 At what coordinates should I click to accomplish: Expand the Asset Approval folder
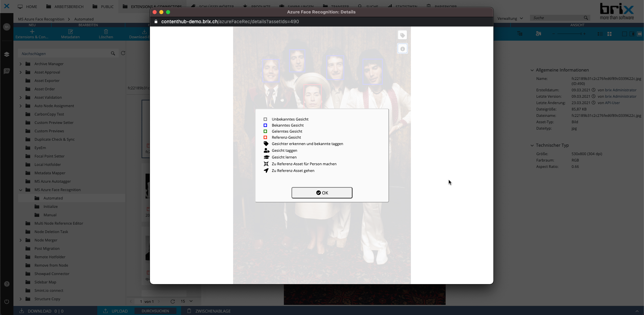tap(20, 72)
